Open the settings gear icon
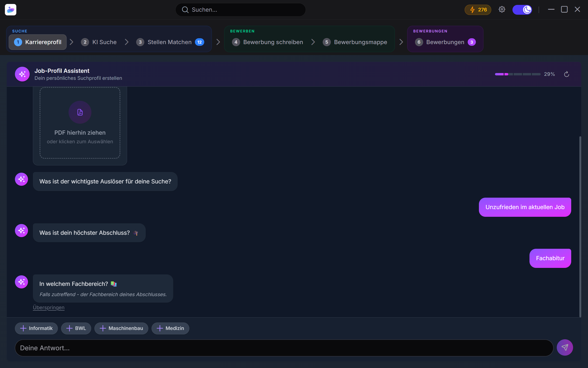This screenshot has width=588, height=368. [x=502, y=10]
